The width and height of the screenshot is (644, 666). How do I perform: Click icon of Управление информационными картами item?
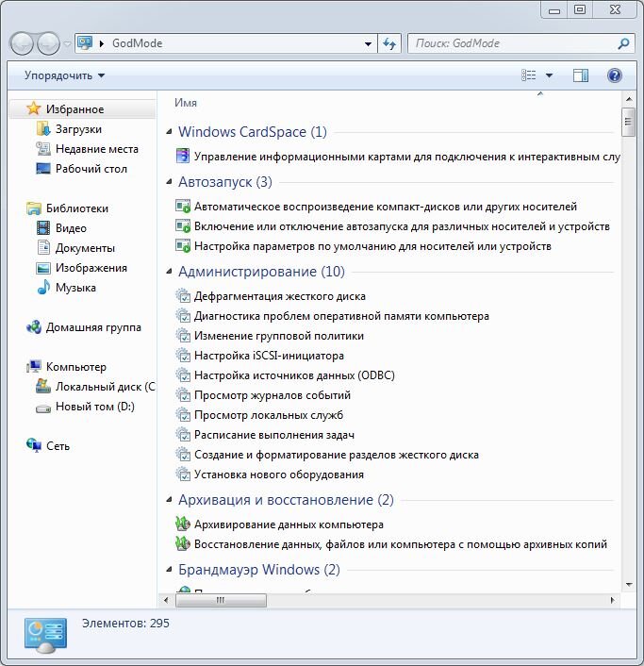[x=183, y=156]
